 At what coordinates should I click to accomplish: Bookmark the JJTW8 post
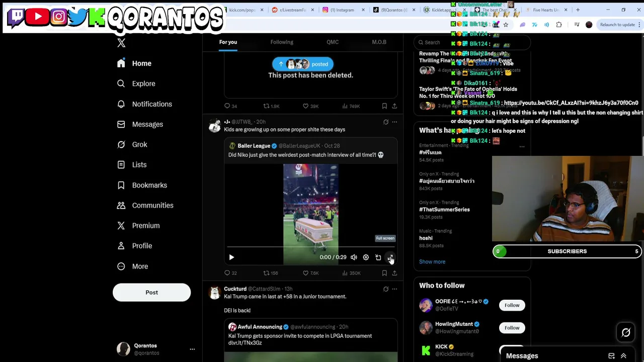pyautogui.click(x=384, y=273)
